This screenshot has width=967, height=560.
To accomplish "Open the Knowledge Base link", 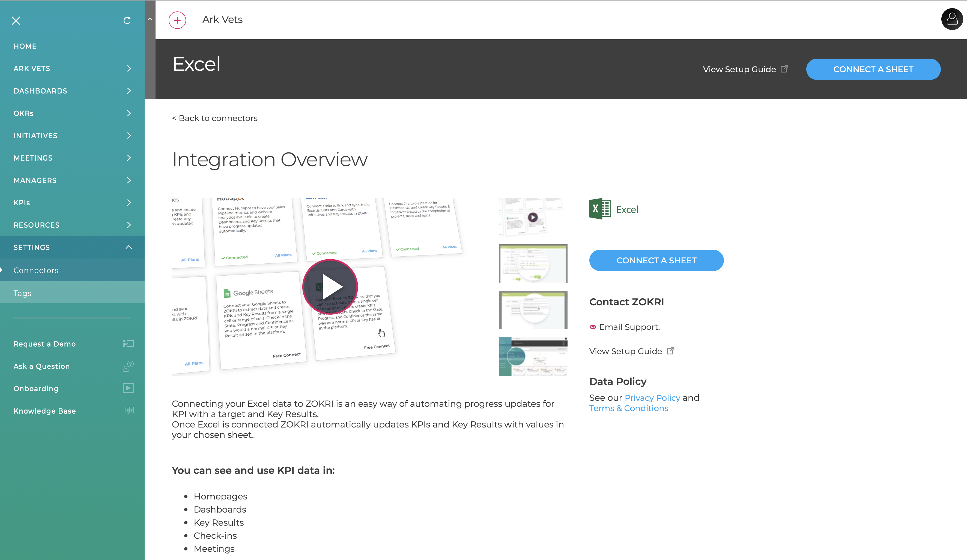I will [x=44, y=411].
